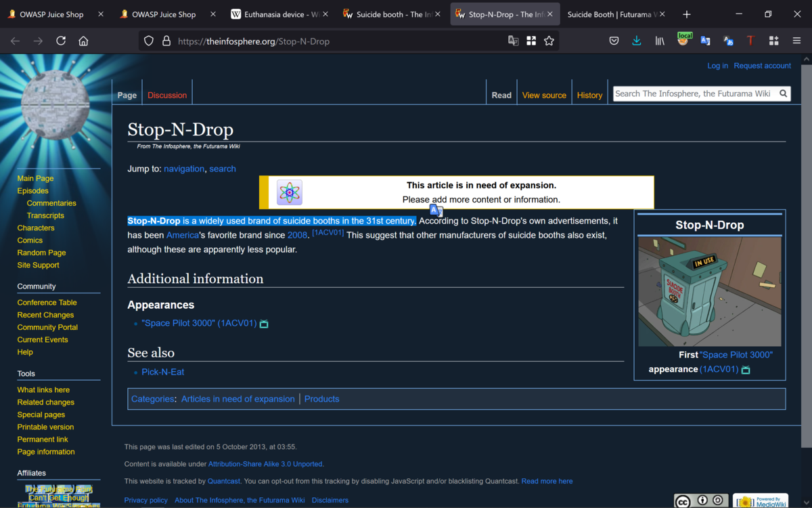The image size is (812, 508).
Task: Open Attribution-Share Alike 3.0 Unported license link
Action: tap(265, 464)
